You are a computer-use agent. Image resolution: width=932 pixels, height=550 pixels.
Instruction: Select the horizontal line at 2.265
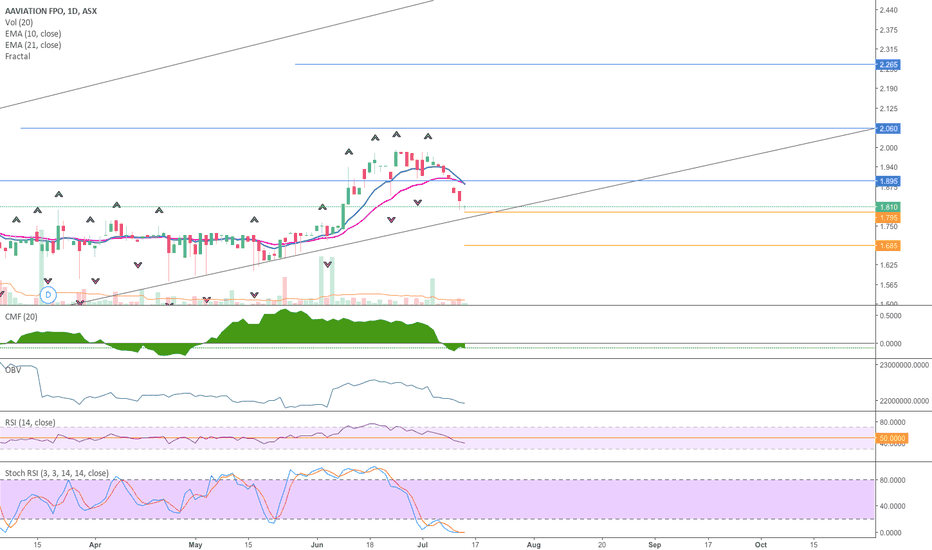(x=585, y=64)
